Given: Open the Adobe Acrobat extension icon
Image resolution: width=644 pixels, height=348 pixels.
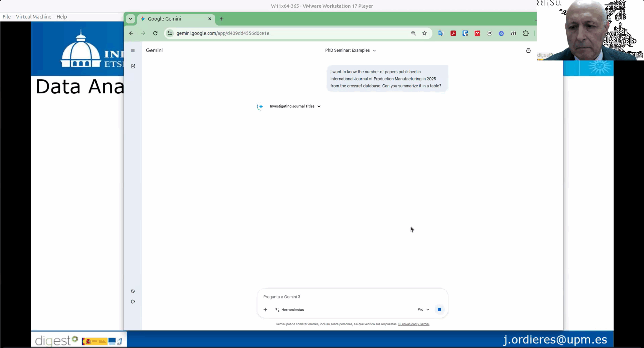Looking at the screenshot, I should tap(453, 33).
